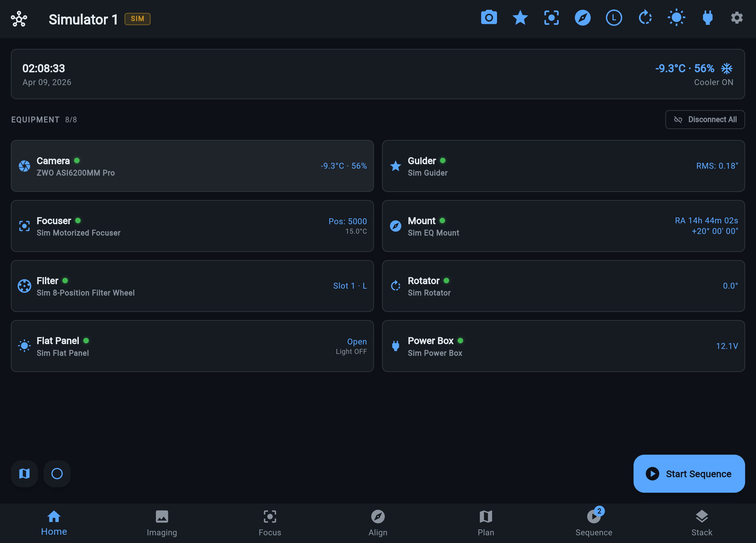Screen dimensions: 756x543
Task: Click the Flat Panel card sun icon
Action: [24, 346]
